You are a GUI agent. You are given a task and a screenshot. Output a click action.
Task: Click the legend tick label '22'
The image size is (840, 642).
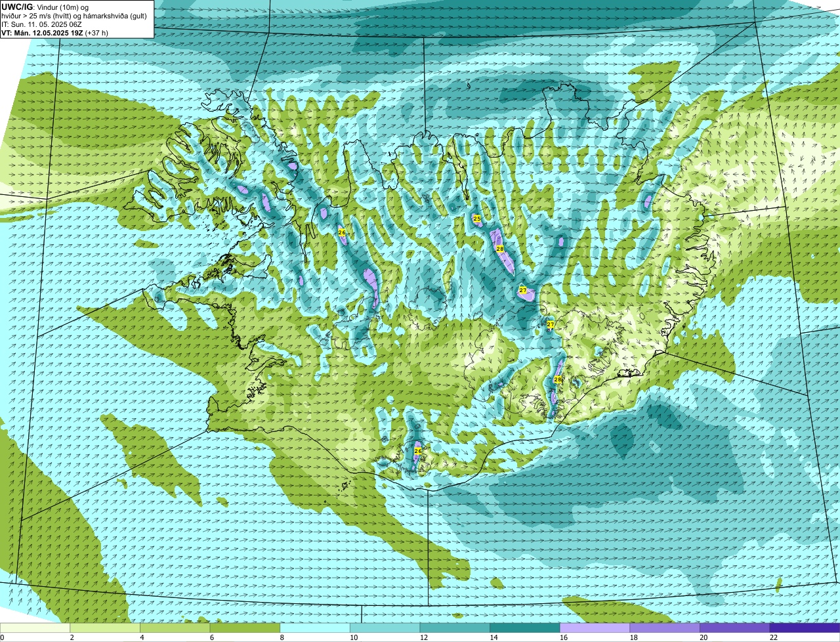[774, 637]
